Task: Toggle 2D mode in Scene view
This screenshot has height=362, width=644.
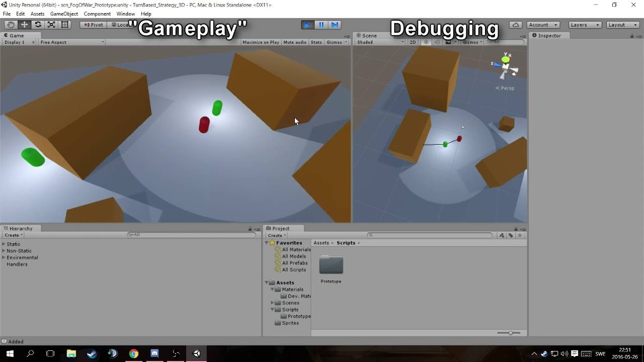Action: (x=413, y=42)
